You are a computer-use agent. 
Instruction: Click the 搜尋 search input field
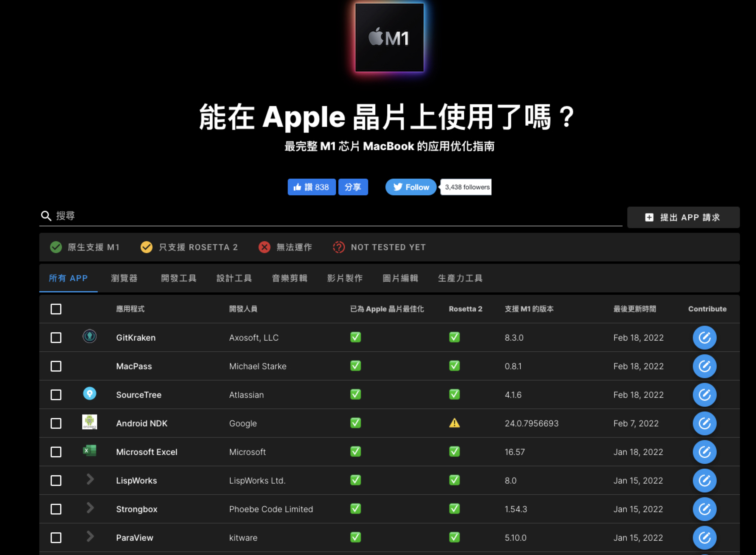point(336,216)
